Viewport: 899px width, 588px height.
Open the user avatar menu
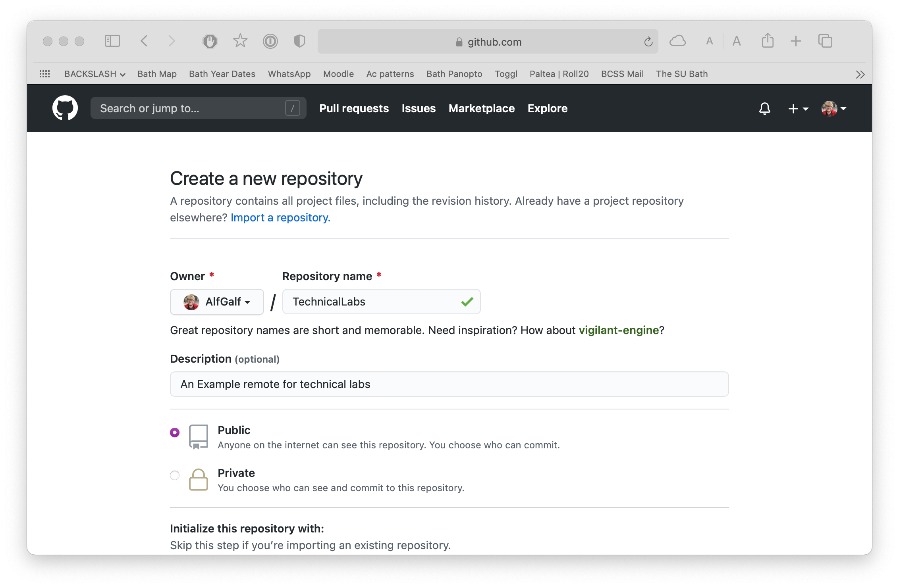tap(834, 108)
